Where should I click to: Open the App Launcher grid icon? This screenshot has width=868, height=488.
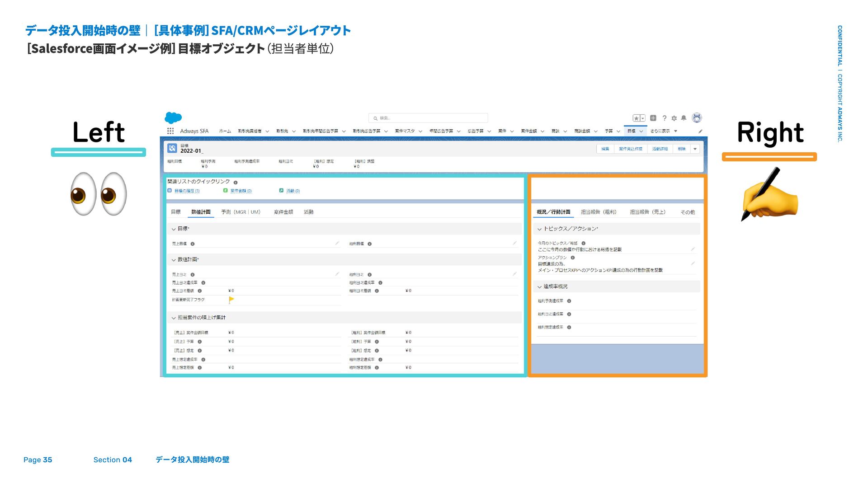pos(170,131)
